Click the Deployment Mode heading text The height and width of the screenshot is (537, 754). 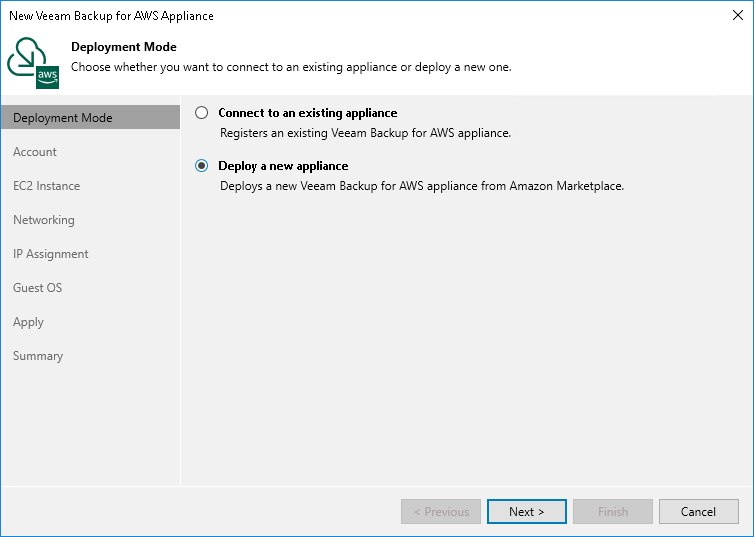[124, 47]
